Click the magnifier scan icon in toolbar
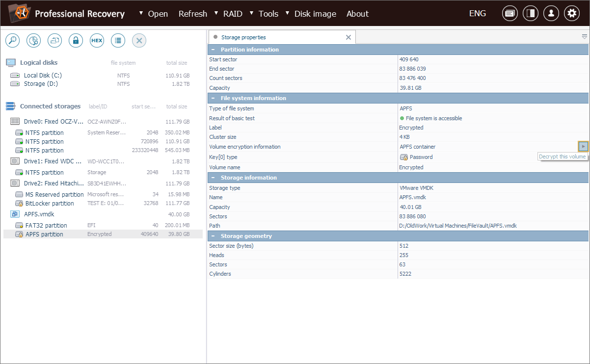The height and width of the screenshot is (364, 590). tap(12, 41)
